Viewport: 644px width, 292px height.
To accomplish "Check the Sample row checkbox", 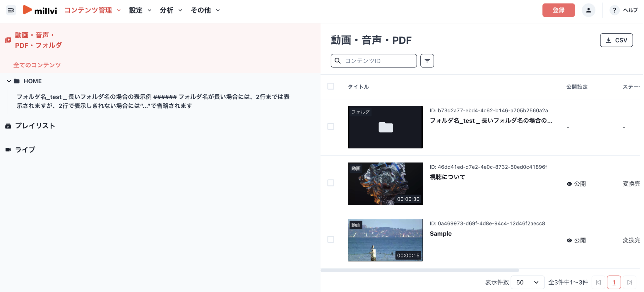I will click(331, 240).
